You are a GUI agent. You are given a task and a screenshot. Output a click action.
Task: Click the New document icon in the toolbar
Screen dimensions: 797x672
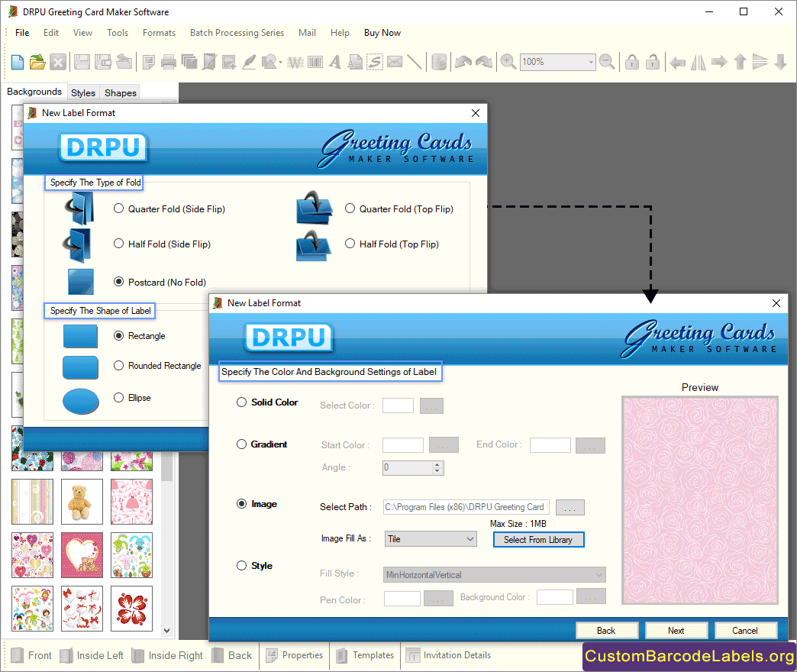tap(18, 62)
